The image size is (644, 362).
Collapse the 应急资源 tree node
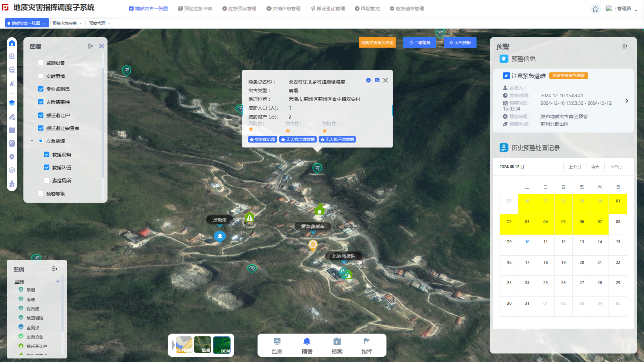[x=32, y=141]
